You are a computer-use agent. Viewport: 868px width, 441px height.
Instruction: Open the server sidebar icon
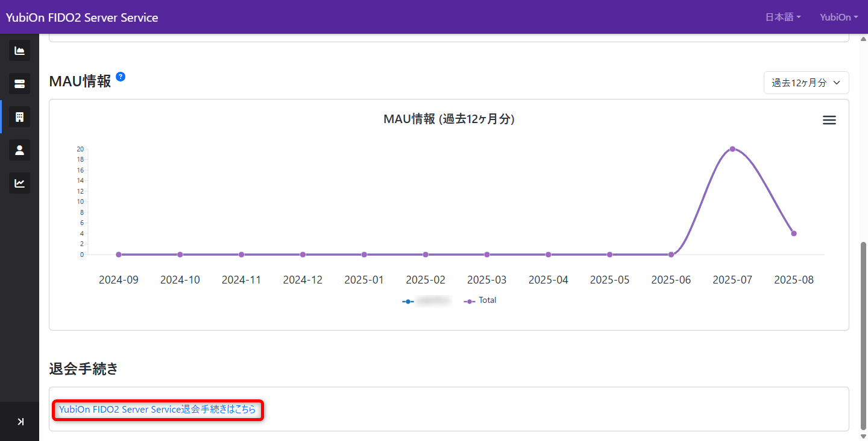tap(19, 84)
